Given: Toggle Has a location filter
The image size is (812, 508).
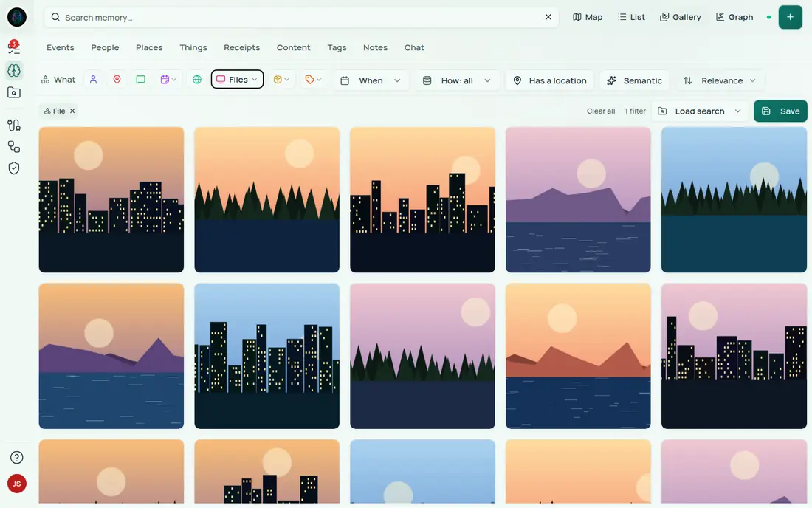Looking at the screenshot, I should (x=550, y=80).
